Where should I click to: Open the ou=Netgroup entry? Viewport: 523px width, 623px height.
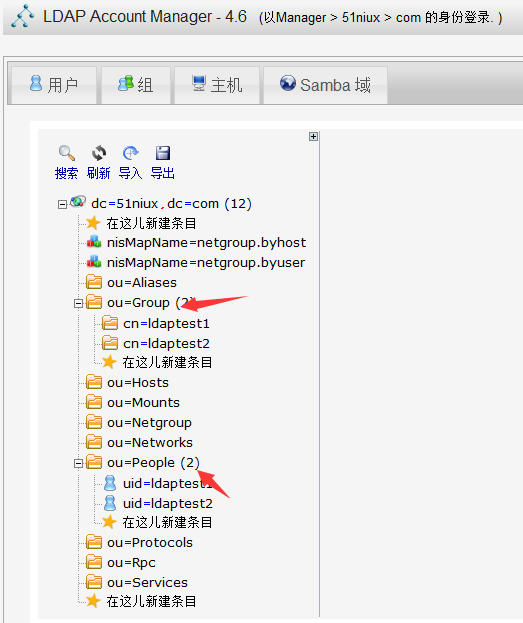click(149, 423)
